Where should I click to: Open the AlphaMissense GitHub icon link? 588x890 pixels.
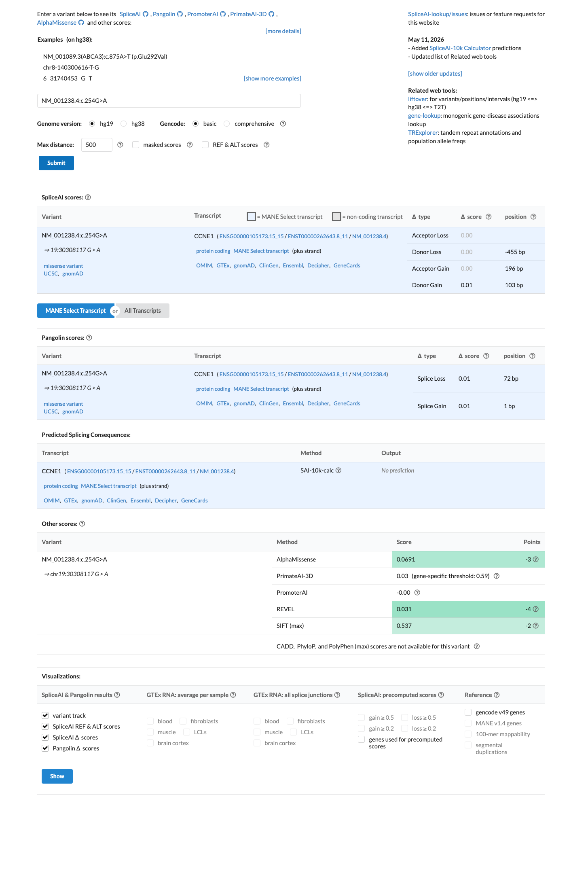(81, 23)
